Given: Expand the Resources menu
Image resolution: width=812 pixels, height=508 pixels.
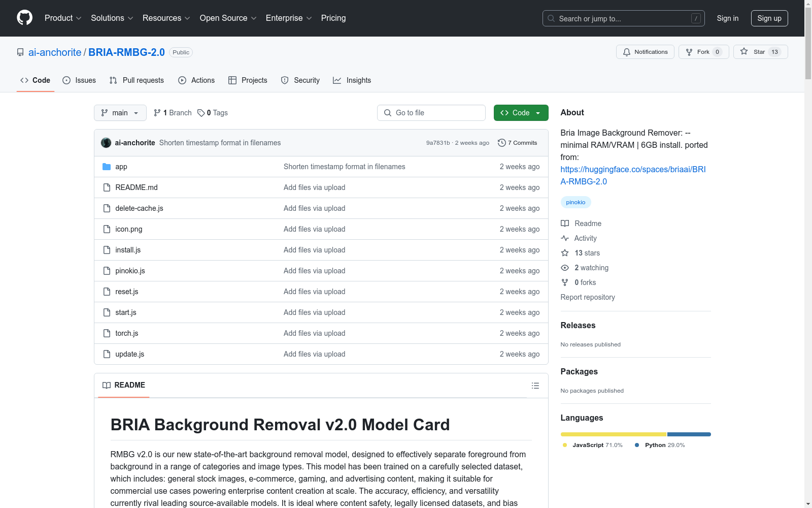Looking at the screenshot, I should coord(166,18).
